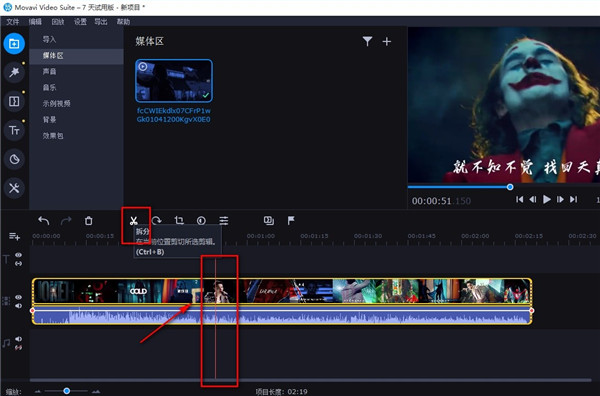Zoom in the timeline with the large mountain icon
600x396 pixels.
(x=96, y=391)
